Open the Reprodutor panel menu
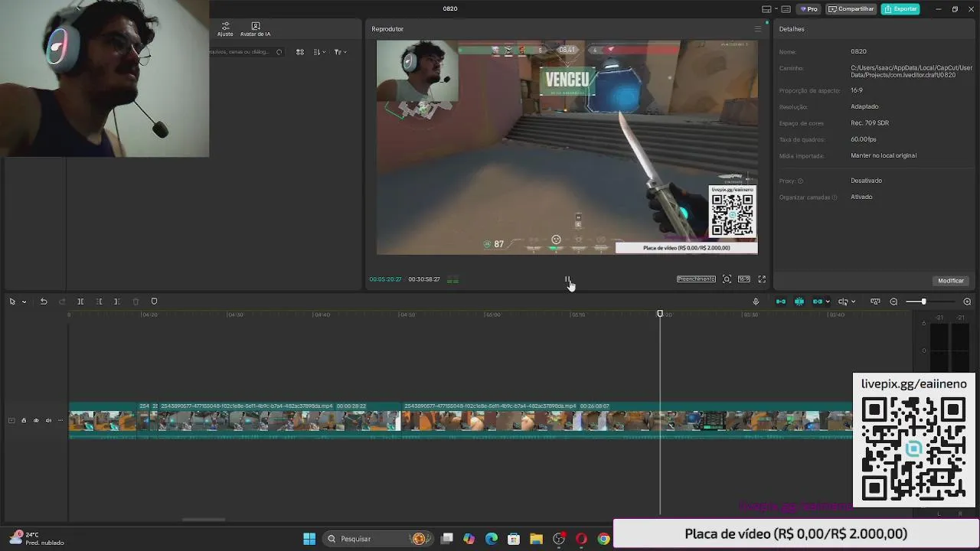Image resolution: width=980 pixels, height=551 pixels. coord(758,29)
